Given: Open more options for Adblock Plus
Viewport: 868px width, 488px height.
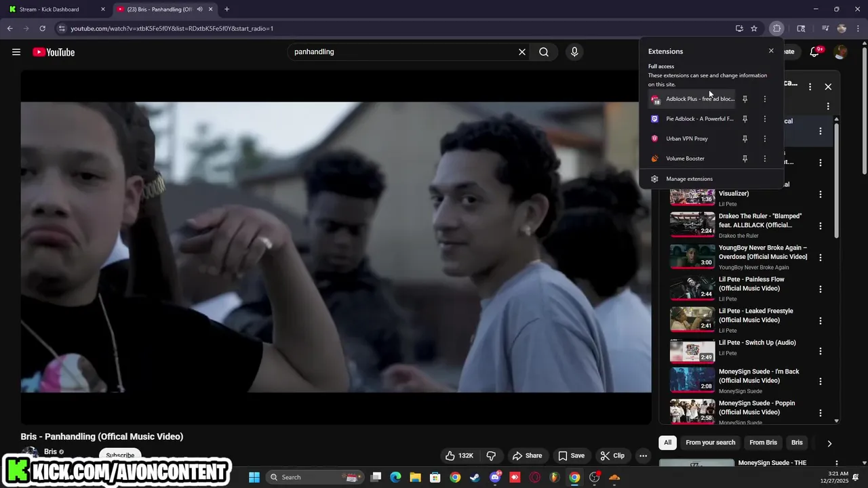Looking at the screenshot, I should click(765, 99).
